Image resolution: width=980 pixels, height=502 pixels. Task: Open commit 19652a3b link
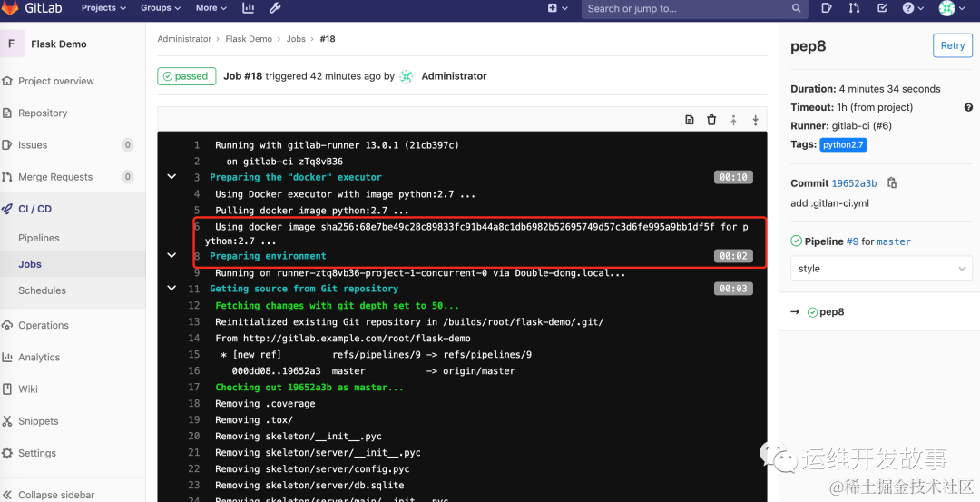click(x=854, y=183)
